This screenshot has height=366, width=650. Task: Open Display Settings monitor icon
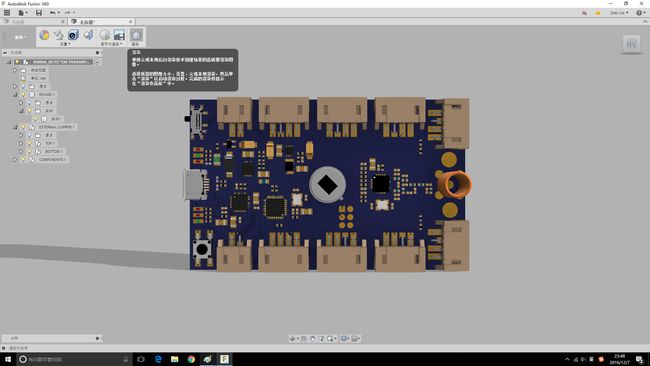pyautogui.click(x=344, y=339)
